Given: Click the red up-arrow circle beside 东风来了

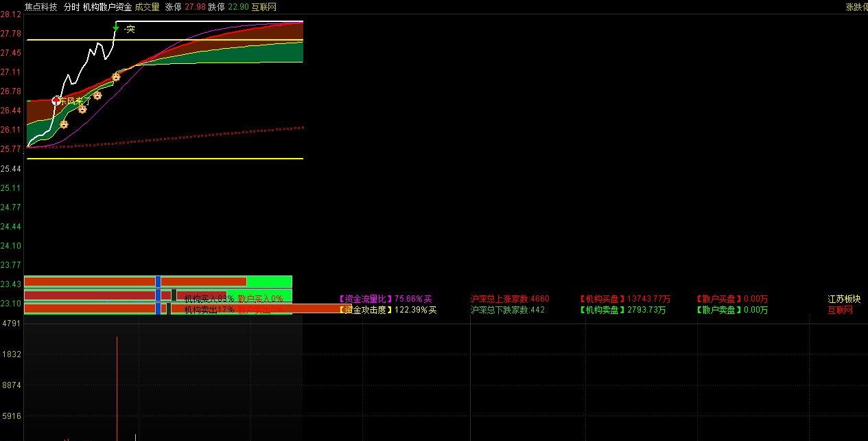Looking at the screenshot, I should click(56, 100).
